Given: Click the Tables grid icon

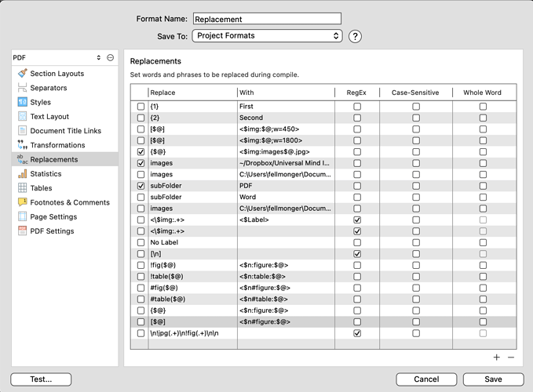Looking at the screenshot, I should (22, 188).
